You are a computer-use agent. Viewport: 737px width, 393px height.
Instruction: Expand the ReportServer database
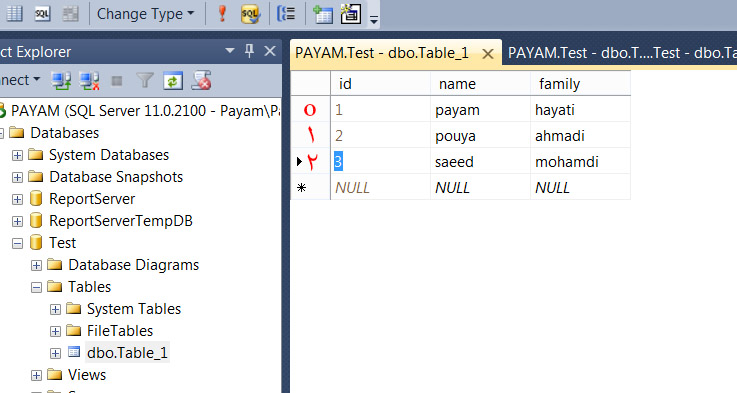17,199
